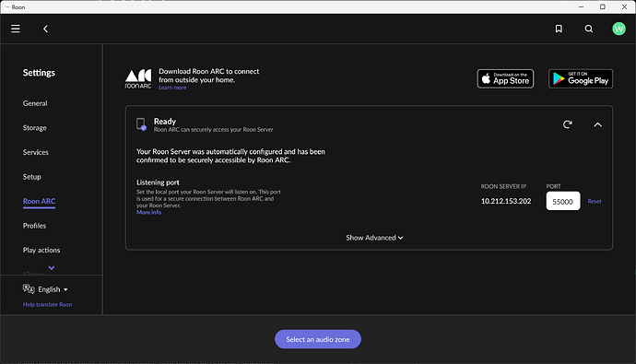Click the language translate icon
636x364 pixels.
tap(29, 289)
